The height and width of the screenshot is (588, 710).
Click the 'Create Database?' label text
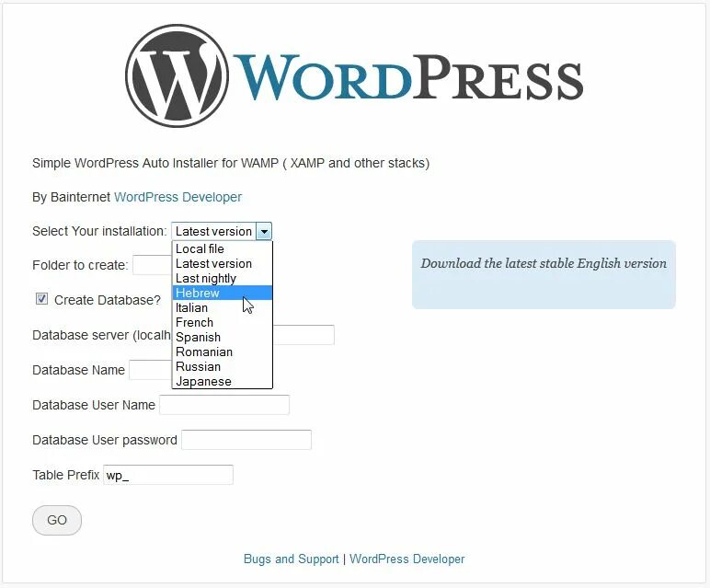click(108, 300)
